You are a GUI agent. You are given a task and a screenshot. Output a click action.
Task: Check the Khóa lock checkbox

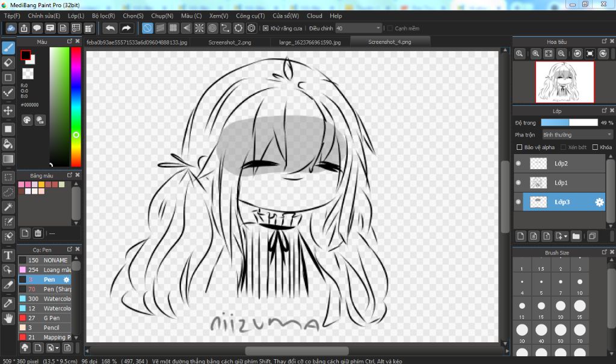coord(595,147)
